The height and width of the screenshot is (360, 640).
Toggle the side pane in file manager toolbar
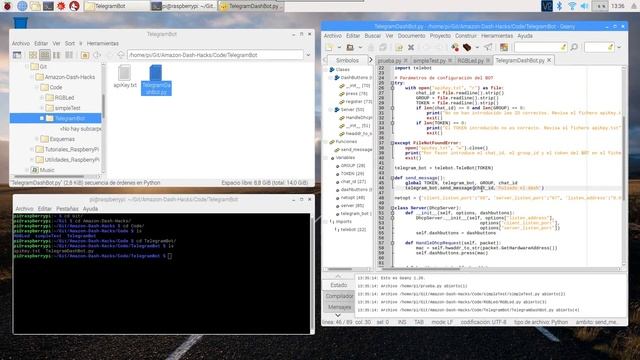point(17,55)
